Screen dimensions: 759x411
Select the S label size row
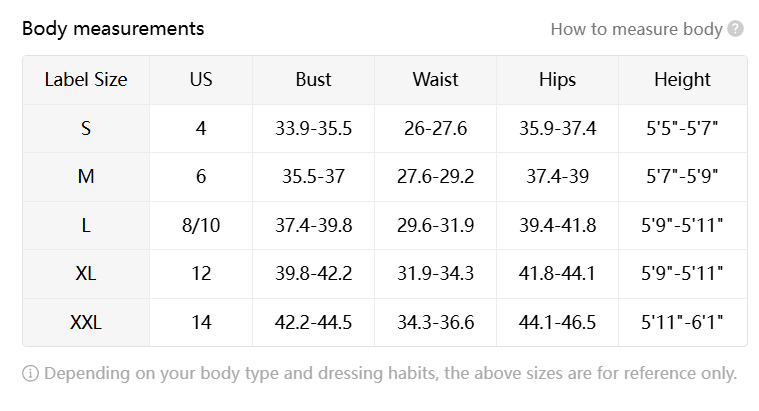[x=385, y=129]
